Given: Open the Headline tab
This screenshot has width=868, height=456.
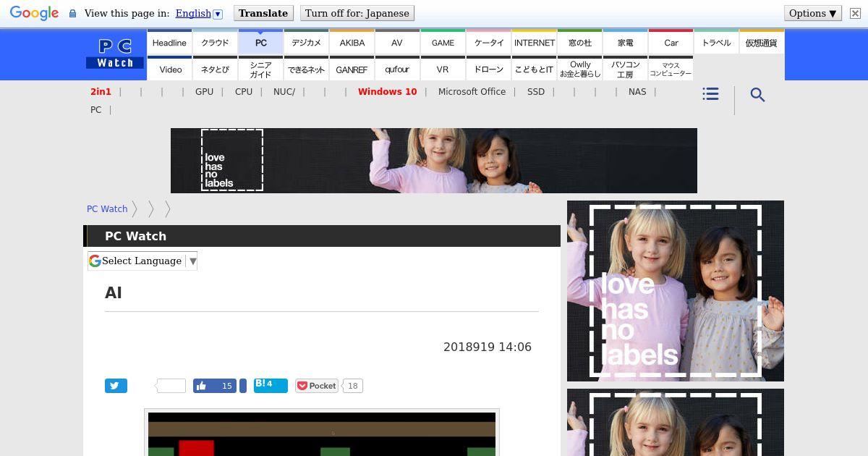Looking at the screenshot, I should click(169, 43).
